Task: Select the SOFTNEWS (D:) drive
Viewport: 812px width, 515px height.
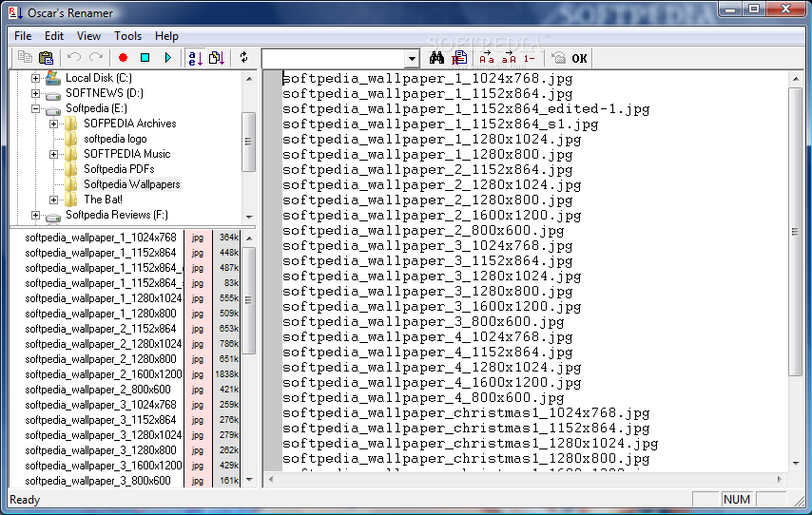Action: [x=104, y=93]
